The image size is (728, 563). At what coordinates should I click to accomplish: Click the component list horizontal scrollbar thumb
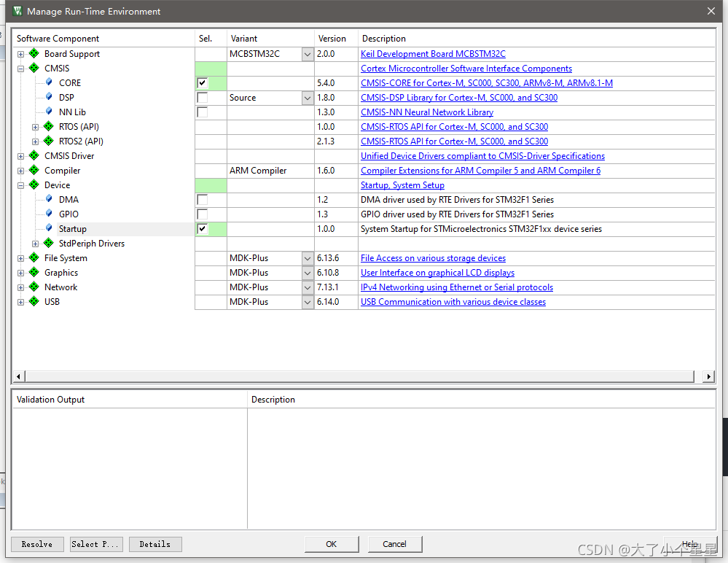point(360,376)
